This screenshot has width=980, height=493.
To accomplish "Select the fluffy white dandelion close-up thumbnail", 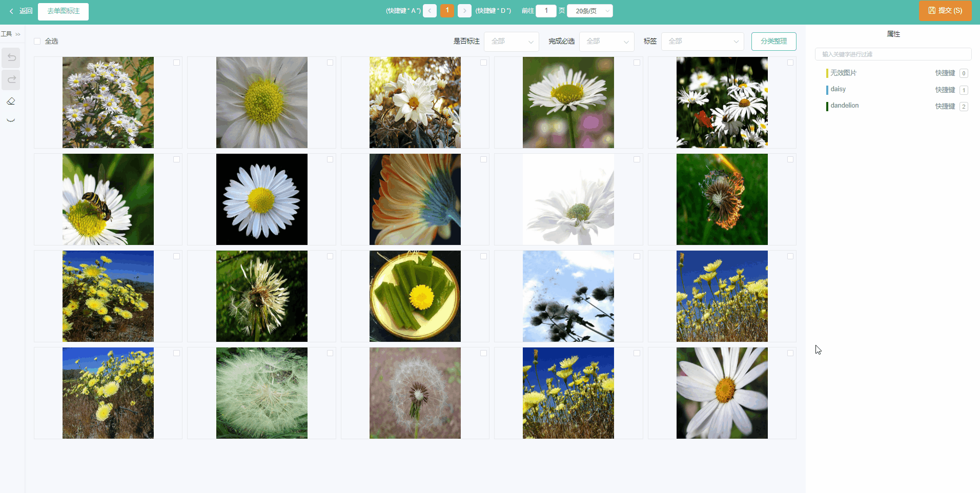I will point(262,393).
